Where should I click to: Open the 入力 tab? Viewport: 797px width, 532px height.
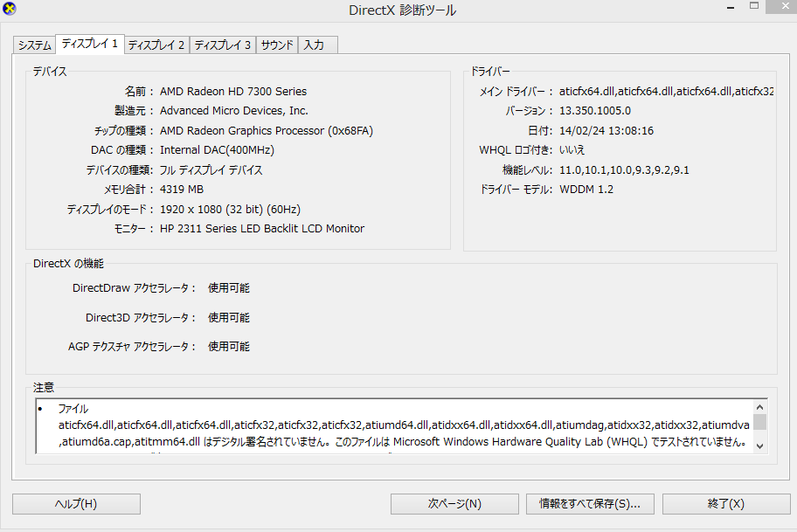coord(318,45)
